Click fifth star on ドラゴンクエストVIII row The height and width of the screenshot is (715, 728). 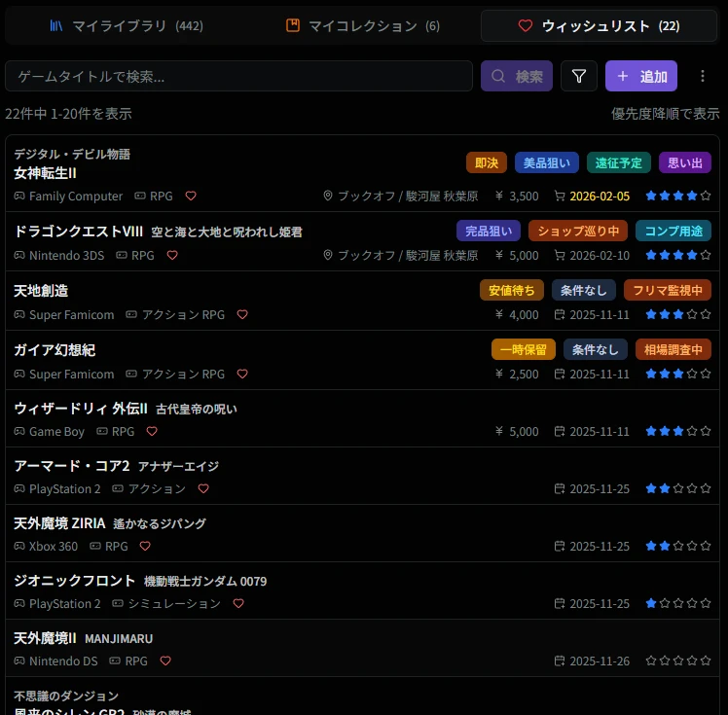[706, 255]
